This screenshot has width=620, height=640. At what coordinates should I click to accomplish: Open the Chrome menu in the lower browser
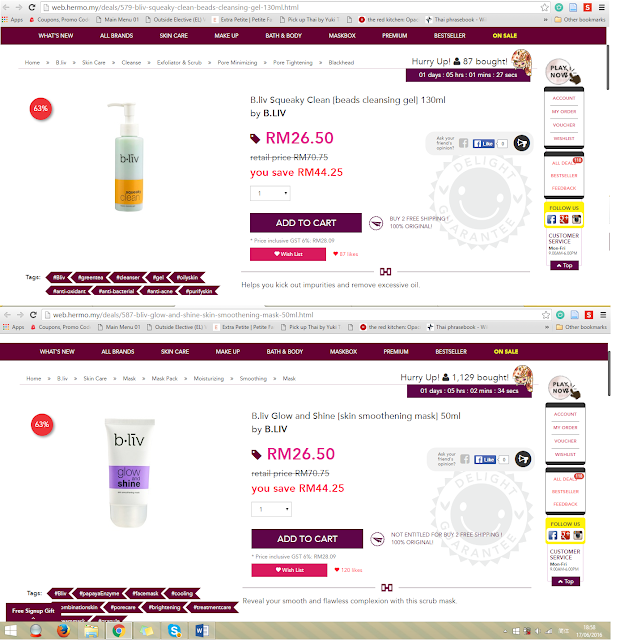(x=603, y=315)
